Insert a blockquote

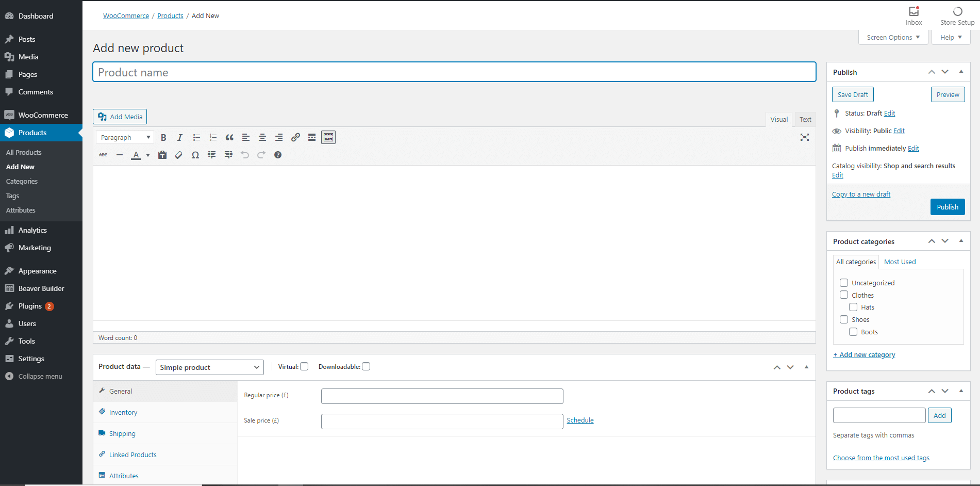229,137
